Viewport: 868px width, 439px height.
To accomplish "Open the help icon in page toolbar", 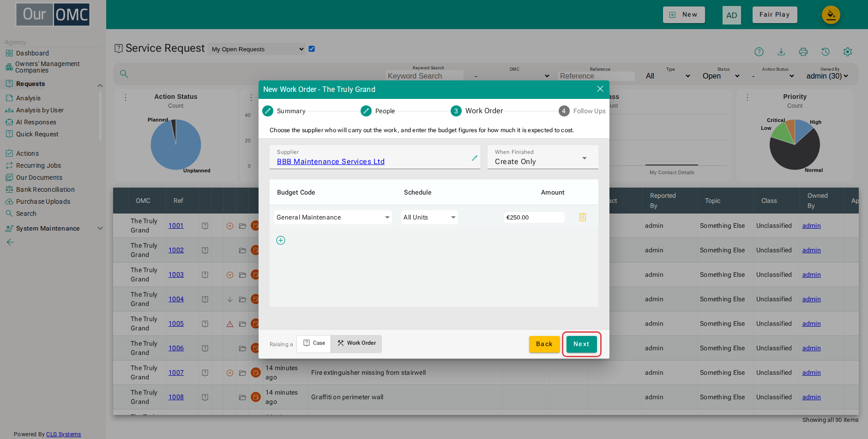I will [759, 52].
